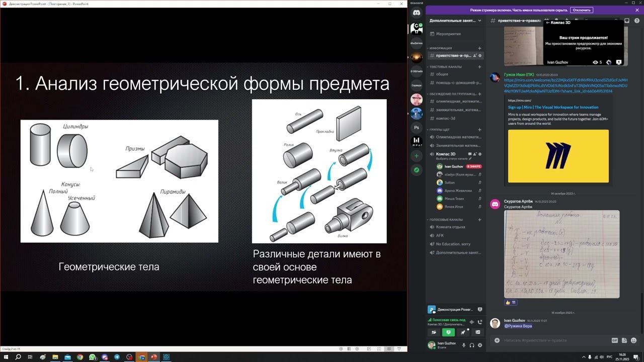Open emoji picker in message box
Image resolution: width=644 pixels, height=362 pixels.
[x=633, y=340]
